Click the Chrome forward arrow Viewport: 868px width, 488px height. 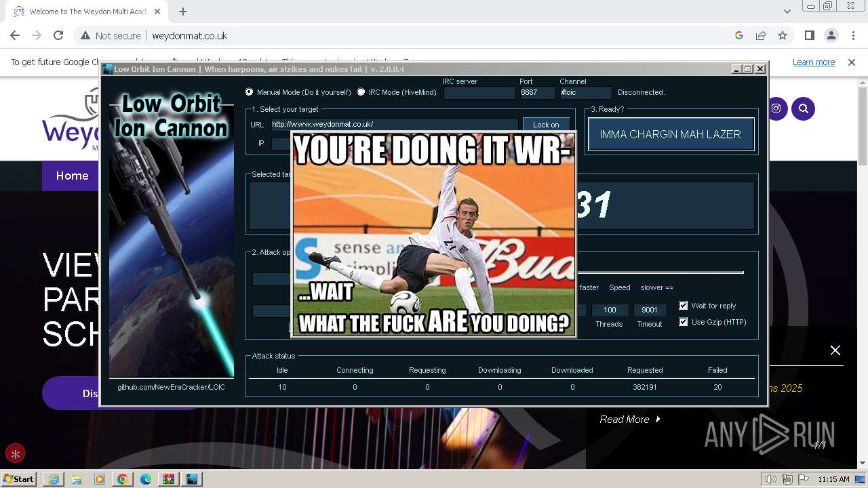coord(37,35)
